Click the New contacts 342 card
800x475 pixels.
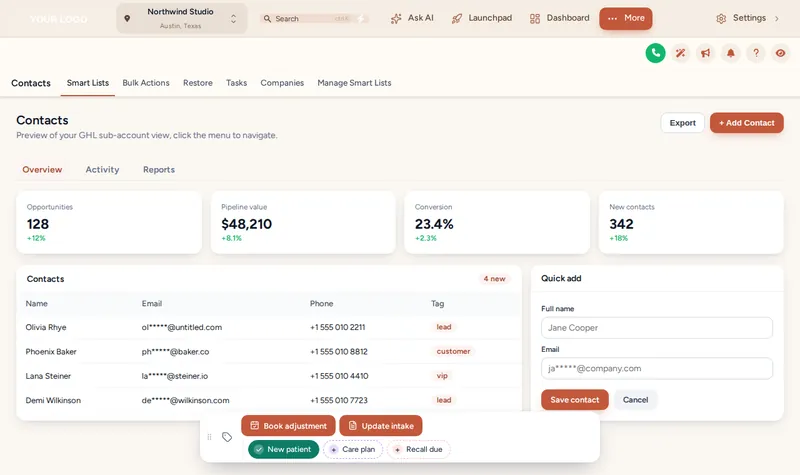[x=691, y=222]
